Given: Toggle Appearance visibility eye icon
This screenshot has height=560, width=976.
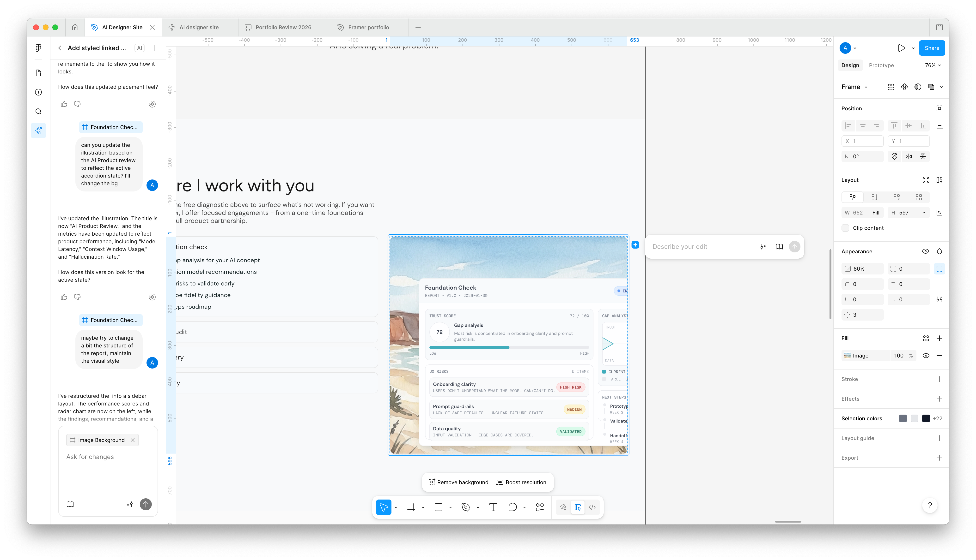Looking at the screenshot, I should pyautogui.click(x=926, y=251).
